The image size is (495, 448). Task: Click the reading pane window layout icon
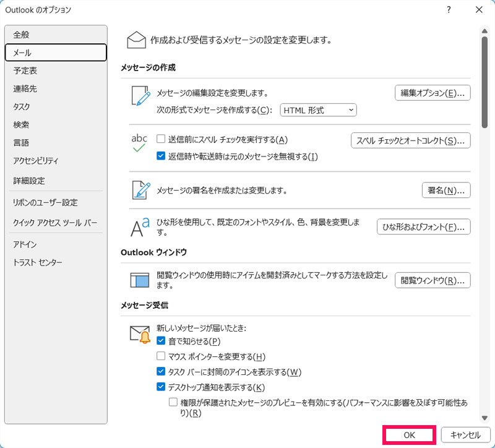click(140, 280)
